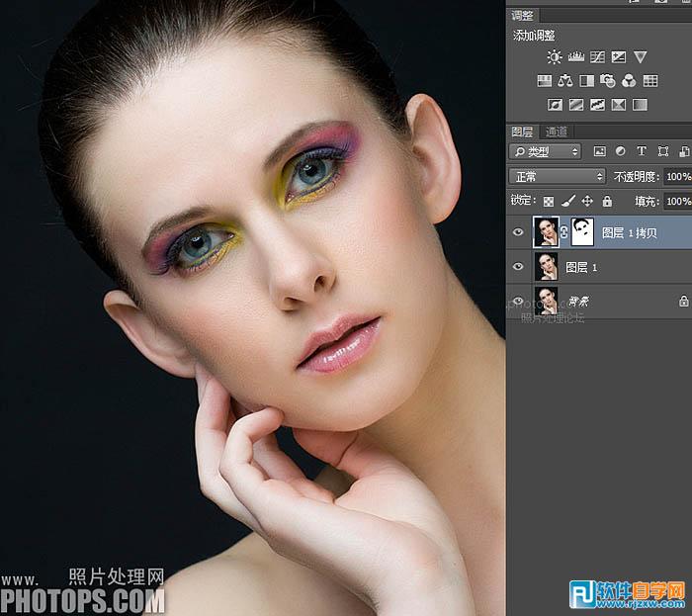The width and height of the screenshot is (692, 616).
Task: Hide the 图层 1 拷贝 layer
Action: 518,232
